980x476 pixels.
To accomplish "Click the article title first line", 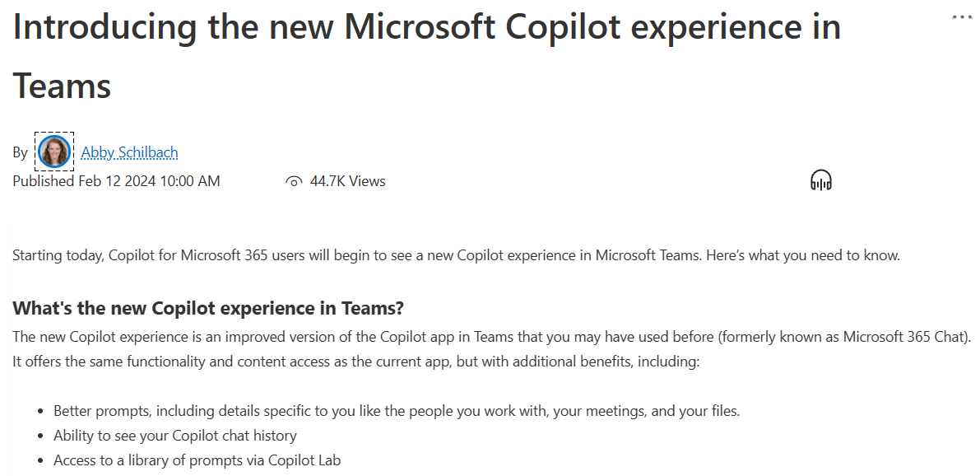I will (x=426, y=27).
